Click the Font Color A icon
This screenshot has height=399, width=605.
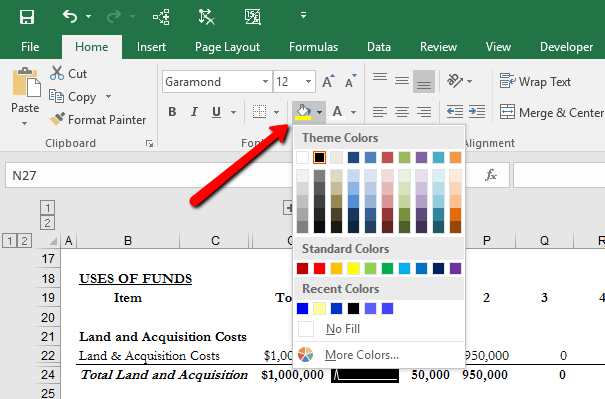pyautogui.click(x=337, y=112)
